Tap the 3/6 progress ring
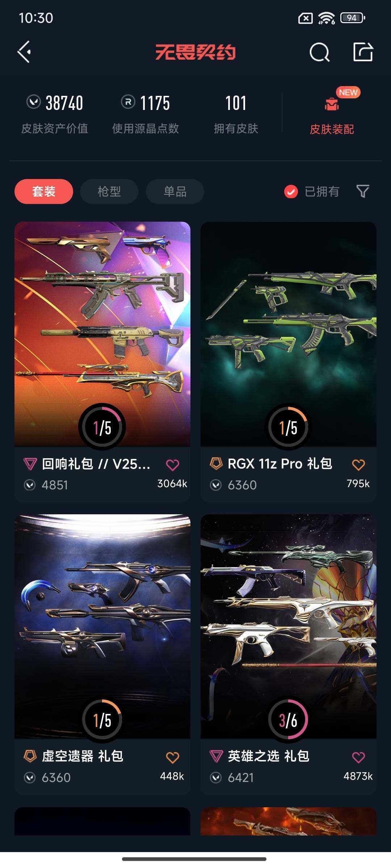Viewport: 391px width, 868px height. coord(288,720)
